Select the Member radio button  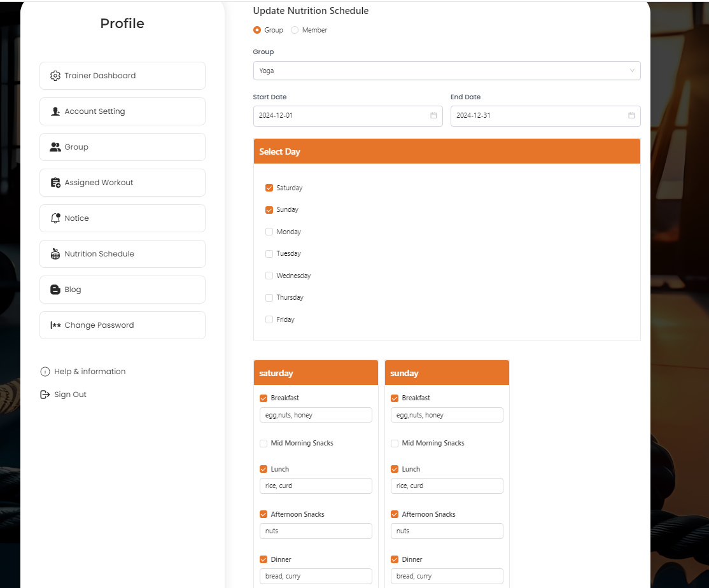tap(295, 30)
